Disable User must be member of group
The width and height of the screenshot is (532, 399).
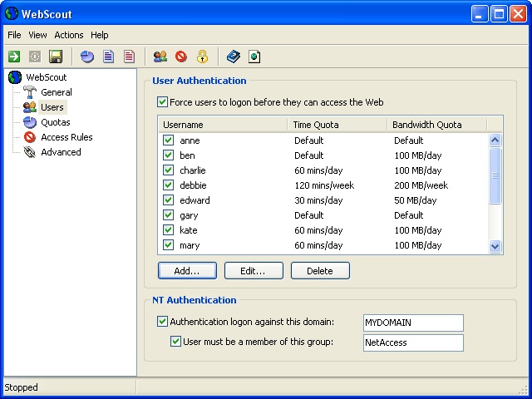[x=175, y=342]
